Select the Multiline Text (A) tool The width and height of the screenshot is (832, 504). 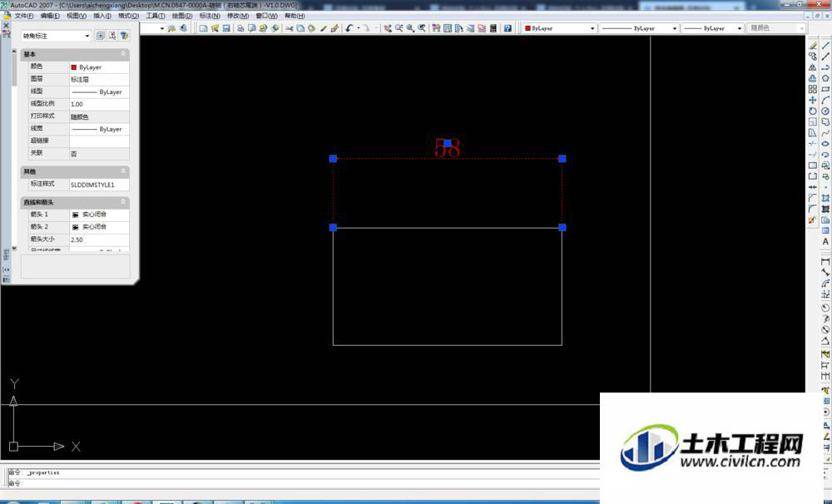click(x=825, y=241)
